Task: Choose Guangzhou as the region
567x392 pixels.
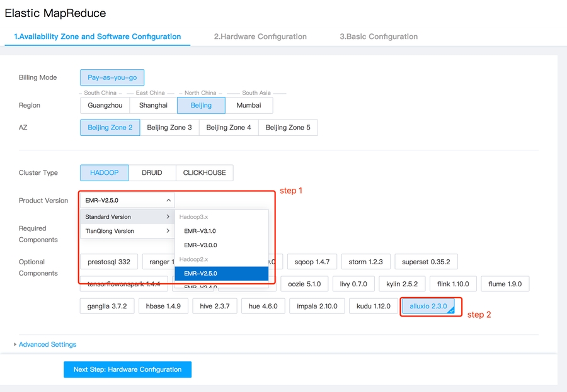Action: coord(105,105)
